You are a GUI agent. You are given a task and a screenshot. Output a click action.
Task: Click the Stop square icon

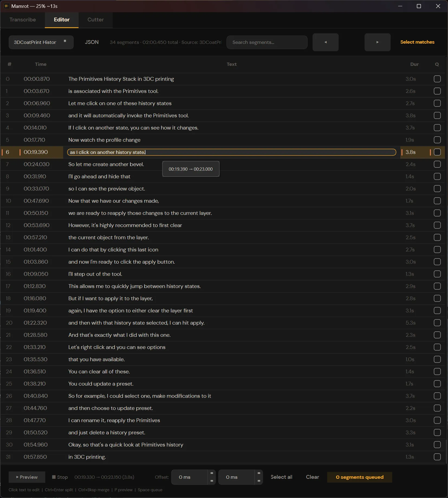pos(54,477)
